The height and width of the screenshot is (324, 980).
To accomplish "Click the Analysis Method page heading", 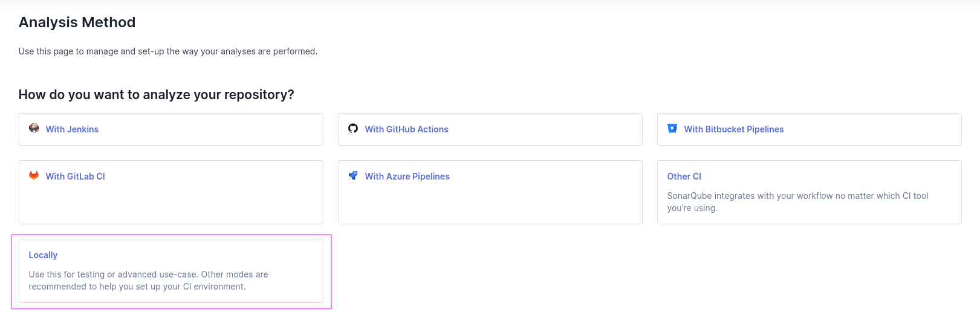I will tap(77, 22).
